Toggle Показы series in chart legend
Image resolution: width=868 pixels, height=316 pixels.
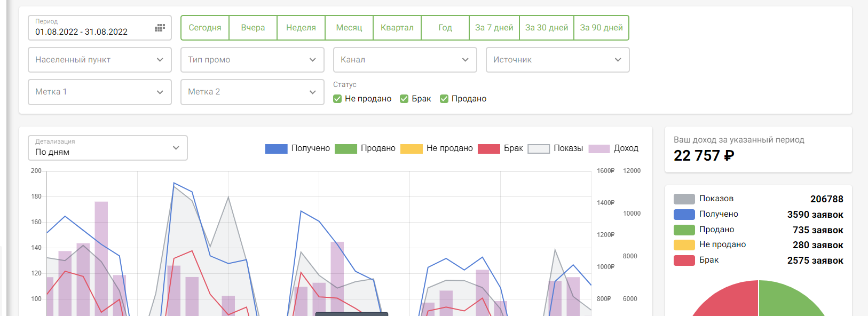pyautogui.click(x=555, y=148)
